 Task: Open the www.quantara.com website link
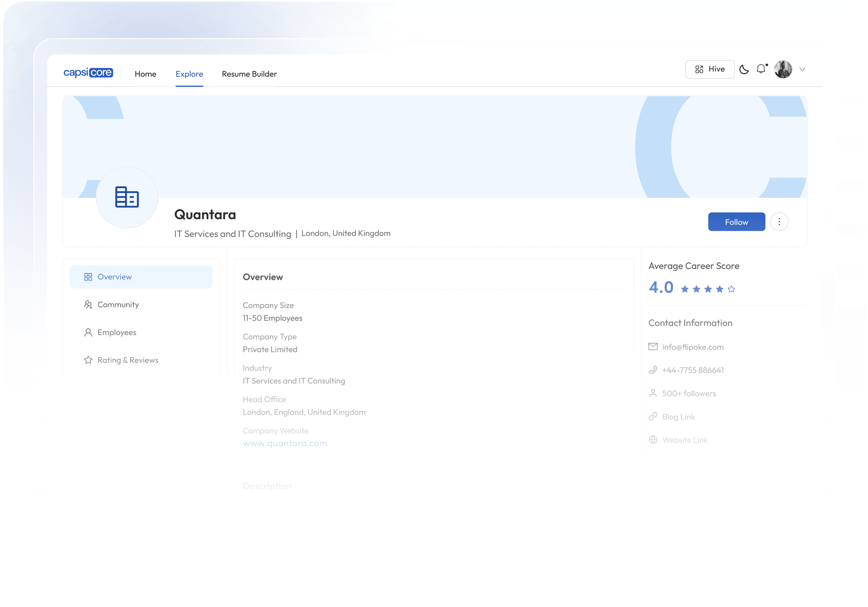pyautogui.click(x=285, y=443)
